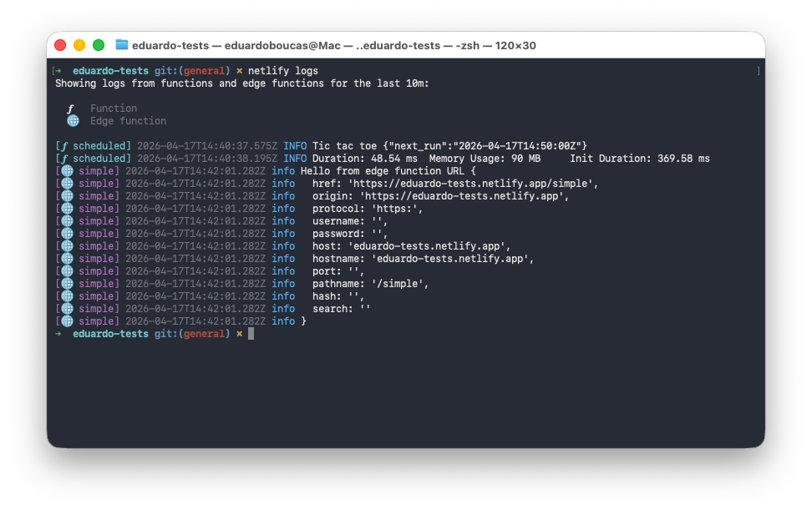Click 'git:(general)' in the bottom prompt
Viewport: 812px width, 510px height.
click(x=192, y=334)
